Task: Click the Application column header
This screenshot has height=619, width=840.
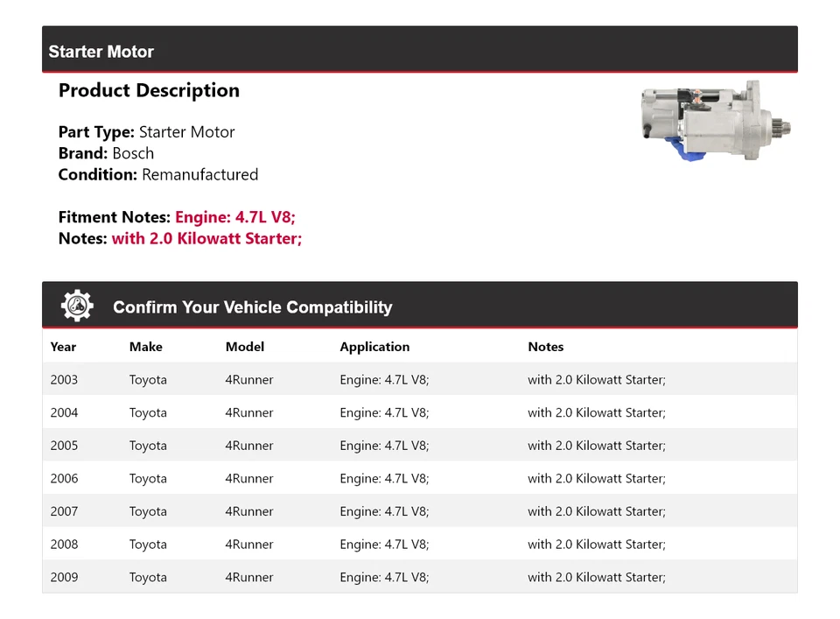Action: 374,347
